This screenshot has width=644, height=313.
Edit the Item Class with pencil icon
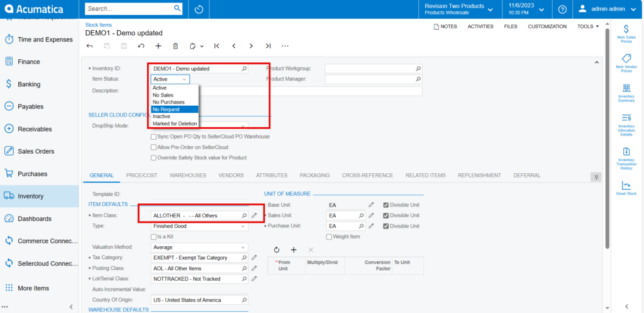[x=254, y=215]
